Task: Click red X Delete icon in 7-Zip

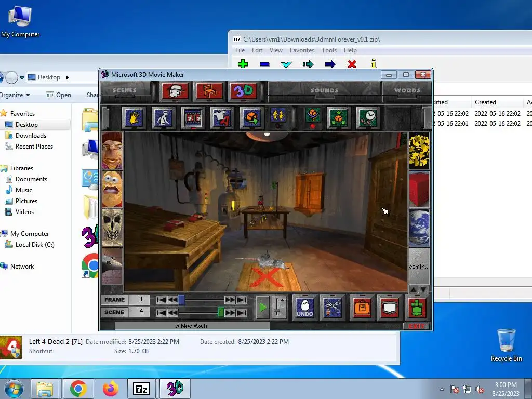Action: pos(352,63)
